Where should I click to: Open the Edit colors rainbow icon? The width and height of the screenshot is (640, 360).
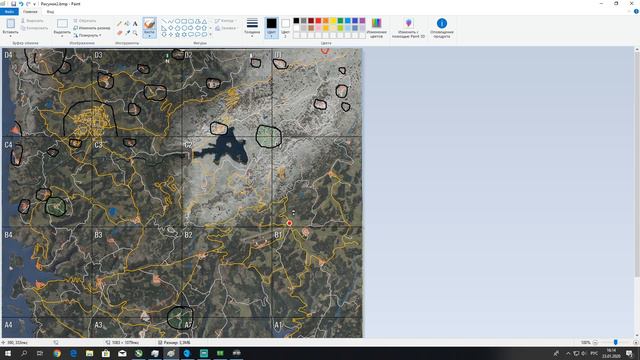[376, 23]
